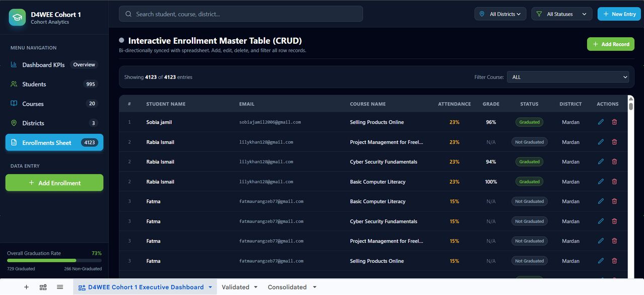Edit Fatma's Project Management enrollment
The image size is (644, 295).
[x=601, y=241]
